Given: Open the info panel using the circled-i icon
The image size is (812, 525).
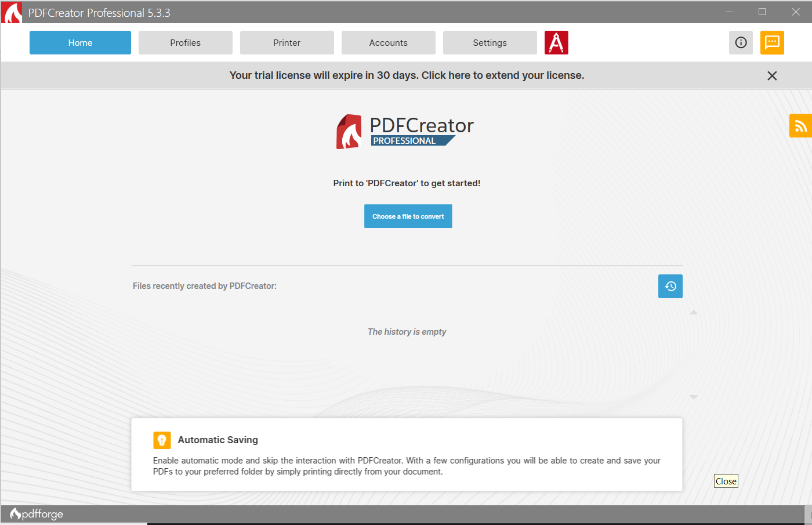Looking at the screenshot, I should click(x=741, y=42).
